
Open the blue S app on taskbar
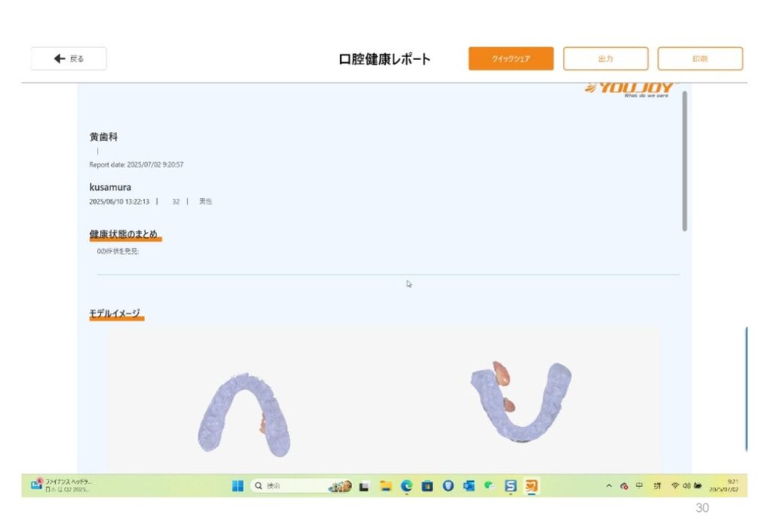(x=511, y=486)
